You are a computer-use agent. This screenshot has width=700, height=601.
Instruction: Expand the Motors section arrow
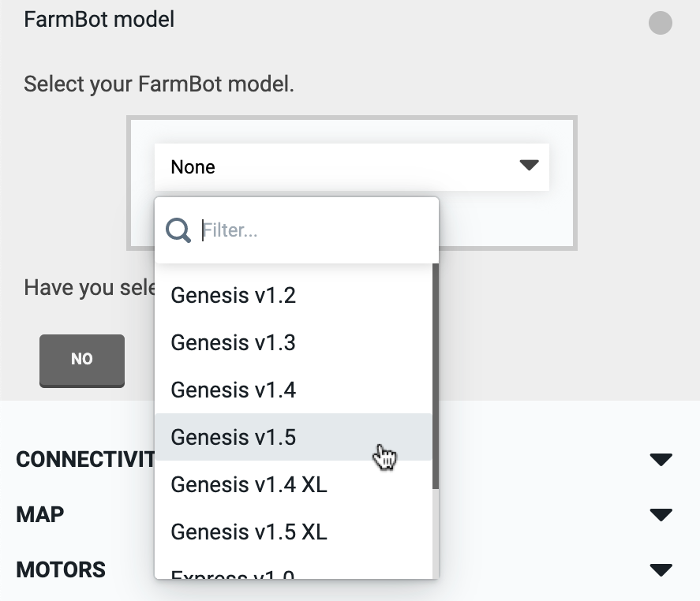pyautogui.click(x=660, y=569)
